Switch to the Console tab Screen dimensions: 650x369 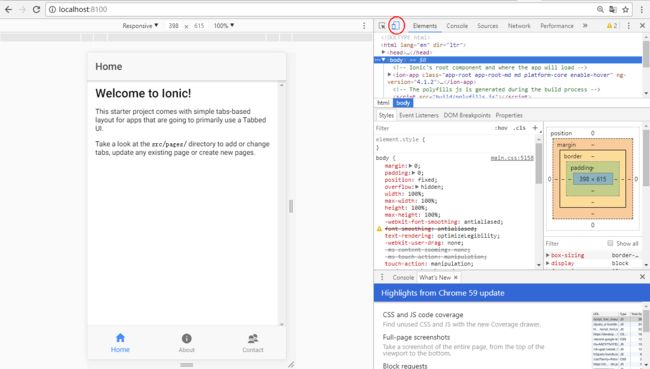click(457, 26)
